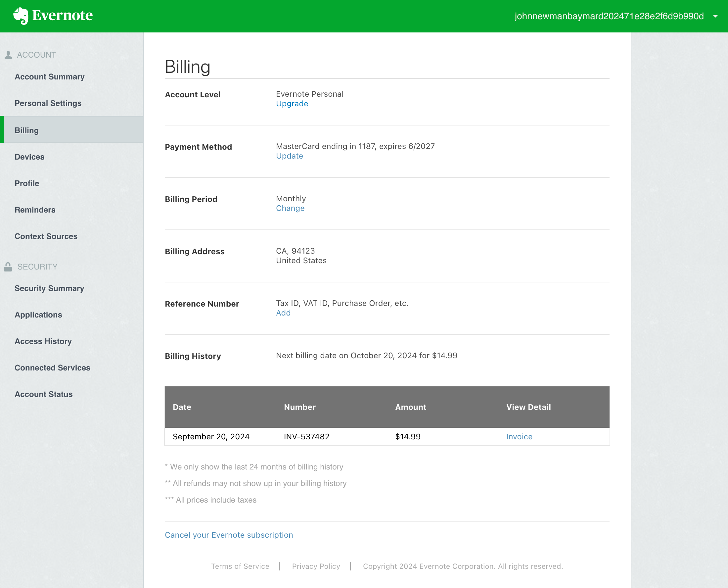Image resolution: width=728 pixels, height=588 pixels.
Task: Switch to the Devices section
Action: tap(29, 157)
